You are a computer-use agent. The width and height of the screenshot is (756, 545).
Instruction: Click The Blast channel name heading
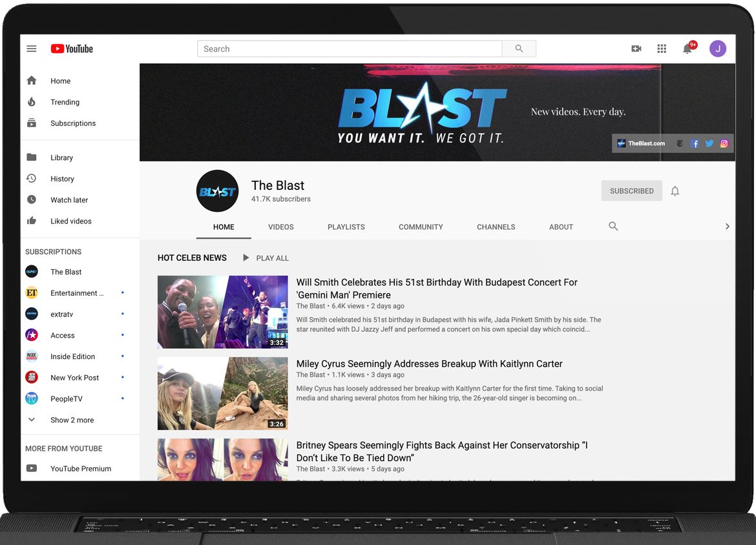point(278,185)
